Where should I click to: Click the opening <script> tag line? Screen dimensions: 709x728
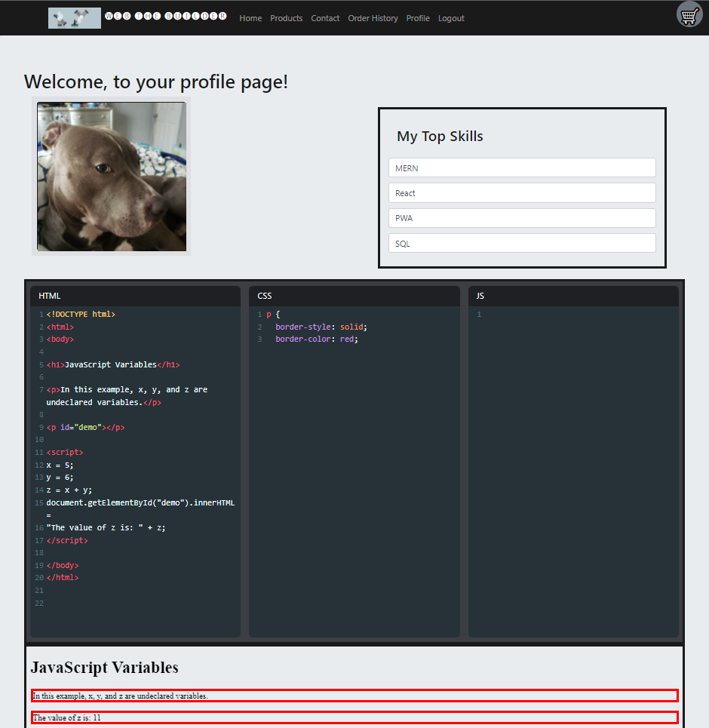[65, 452]
